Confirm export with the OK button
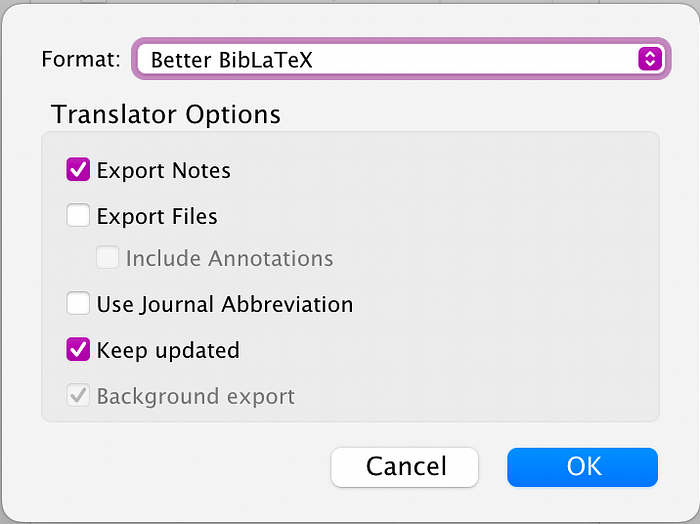 point(583,467)
